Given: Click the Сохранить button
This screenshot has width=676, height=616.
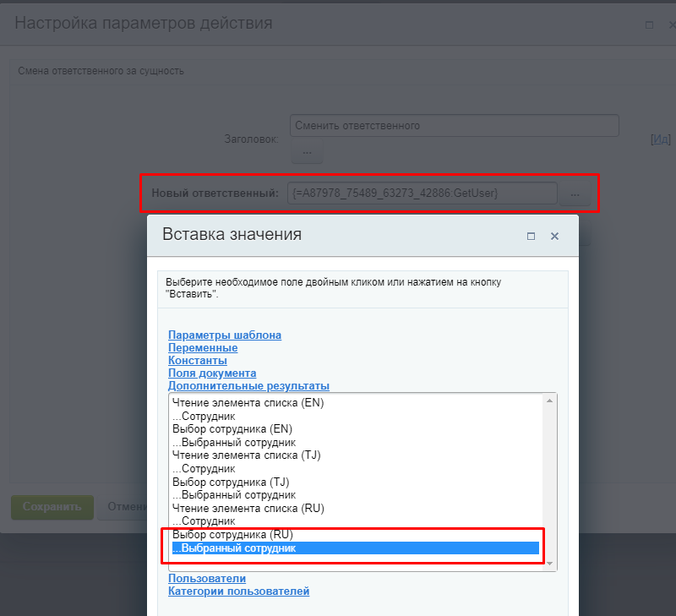Looking at the screenshot, I should [52, 507].
